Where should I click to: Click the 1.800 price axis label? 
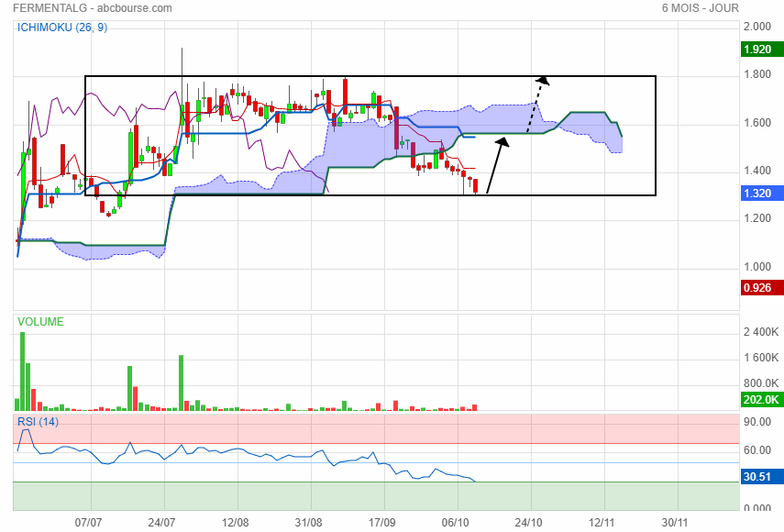757,74
